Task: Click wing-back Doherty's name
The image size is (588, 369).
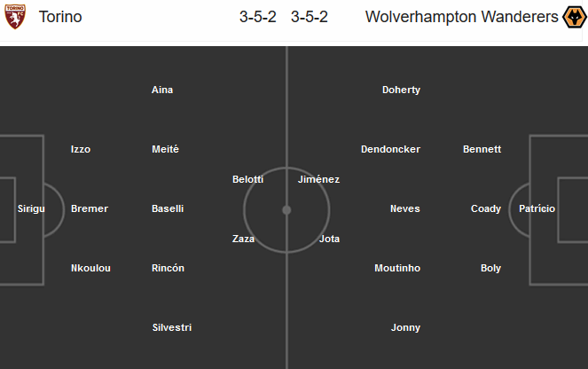Action: pyautogui.click(x=401, y=90)
